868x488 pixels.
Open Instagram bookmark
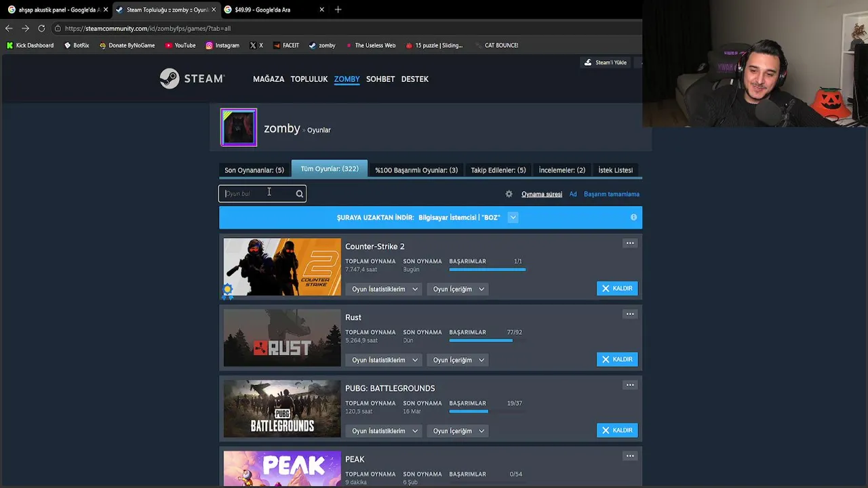(x=222, y=45)
